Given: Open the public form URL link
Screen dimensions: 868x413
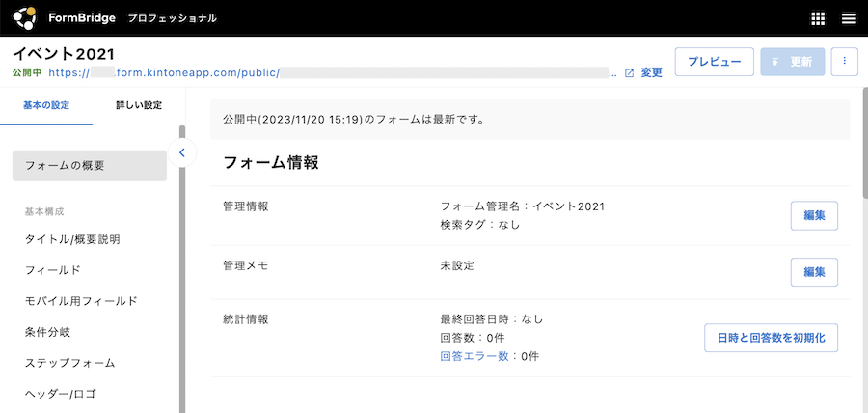Looking at the screenshot, I should click(x=328, y=72).
